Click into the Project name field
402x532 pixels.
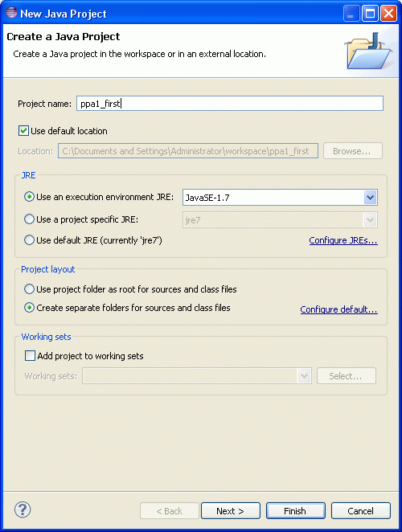click(x=230, y=103)
